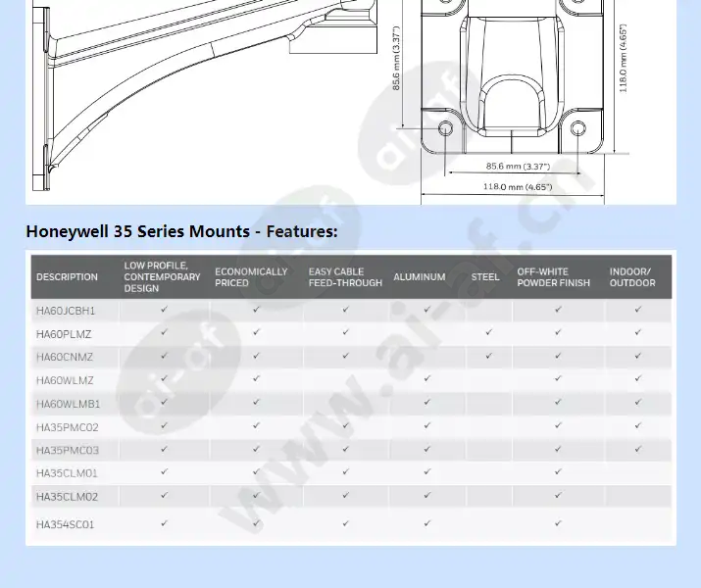The width and height of the screenshot is (701, 588).
Task: Click the vertical '118.0 mm (4.65")' dimension label
Action: click(x=624, y=58)
